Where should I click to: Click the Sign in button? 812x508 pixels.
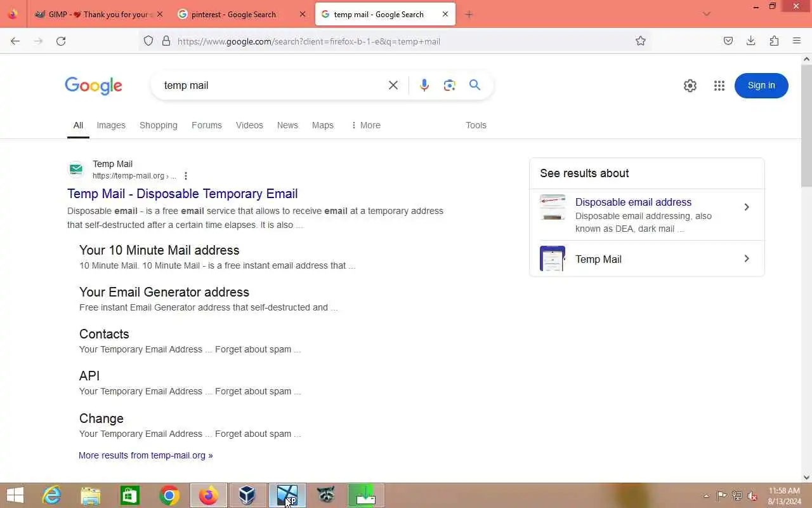point(761,86)
